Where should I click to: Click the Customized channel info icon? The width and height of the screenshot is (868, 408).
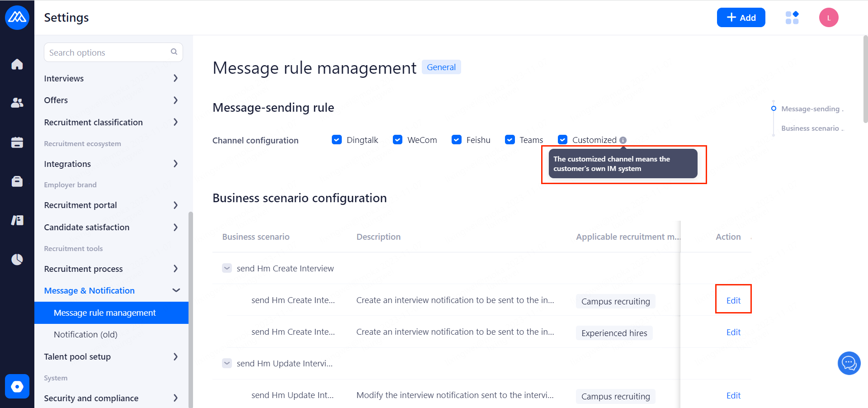click(x=623, y=140)
